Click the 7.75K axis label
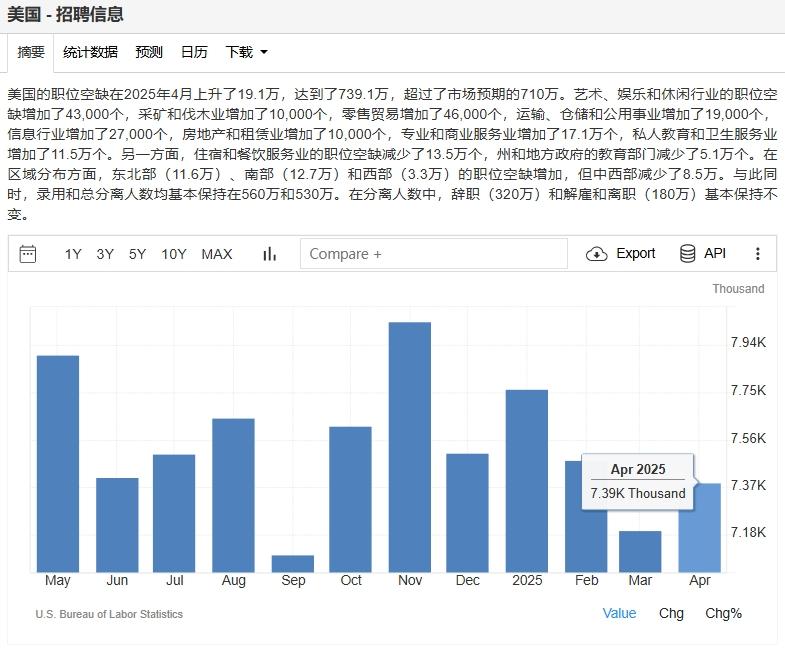The width and height of the screenshot is (785, 652). click(x=748, y=390)
